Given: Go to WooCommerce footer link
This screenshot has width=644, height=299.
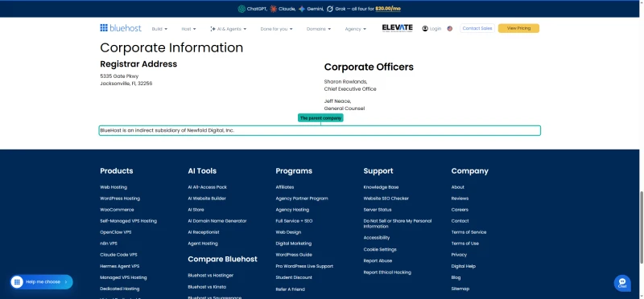Looking at the screenshot, I should (117, 210).
